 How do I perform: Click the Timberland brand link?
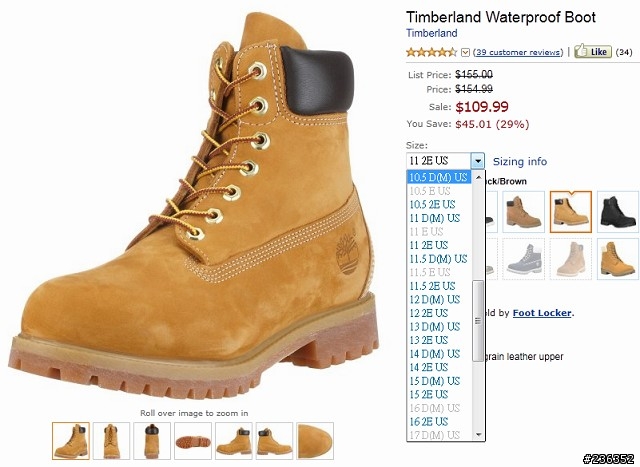click(x=431, y=33)
